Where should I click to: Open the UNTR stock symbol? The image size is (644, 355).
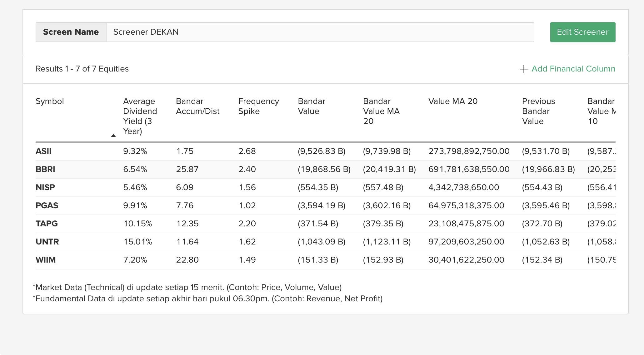click(47, 242)
